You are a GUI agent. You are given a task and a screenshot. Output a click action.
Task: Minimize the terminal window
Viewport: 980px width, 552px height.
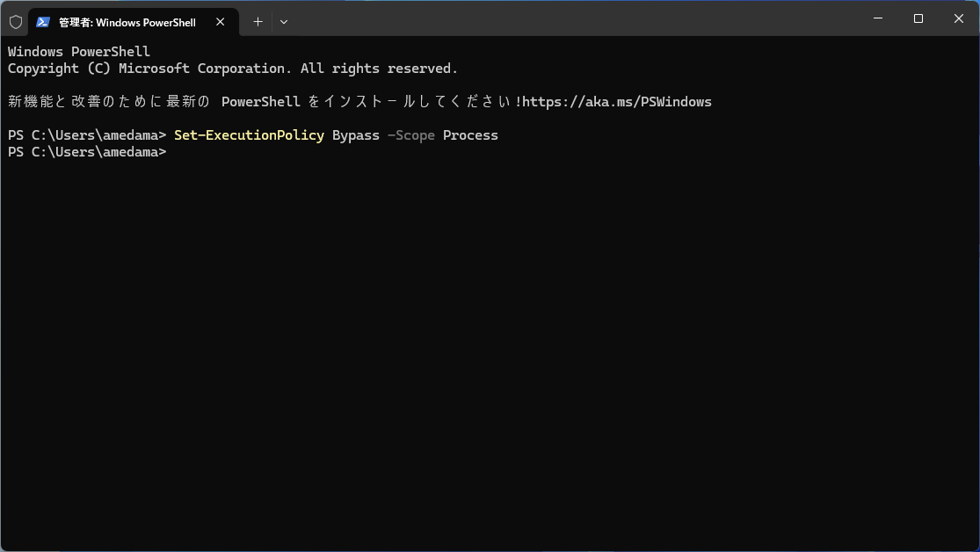tap(877, 18)
